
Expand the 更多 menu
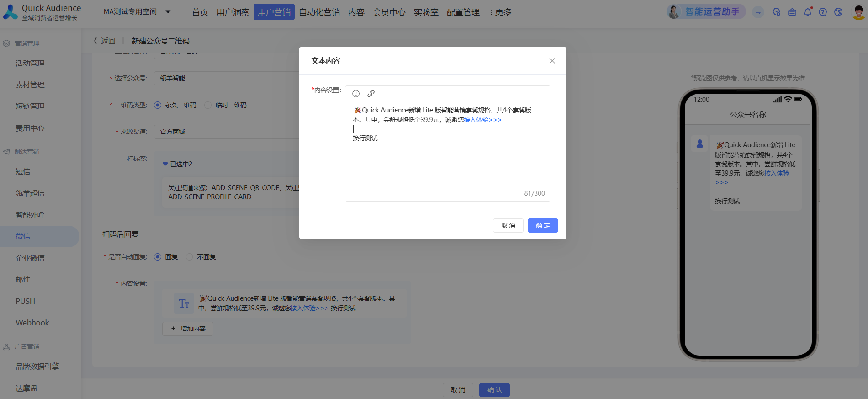[x=501, y=12]
